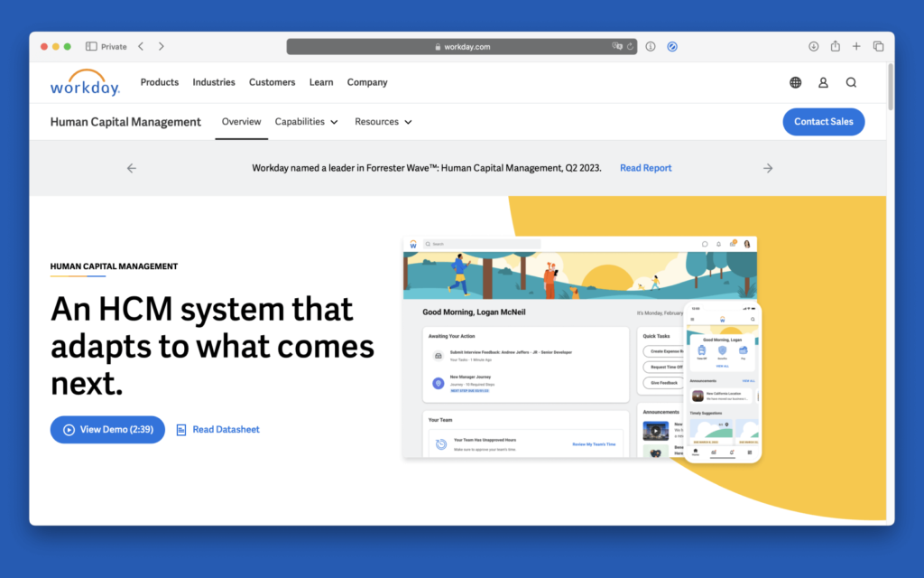Show the Safari tab overview

coord(878,47)
